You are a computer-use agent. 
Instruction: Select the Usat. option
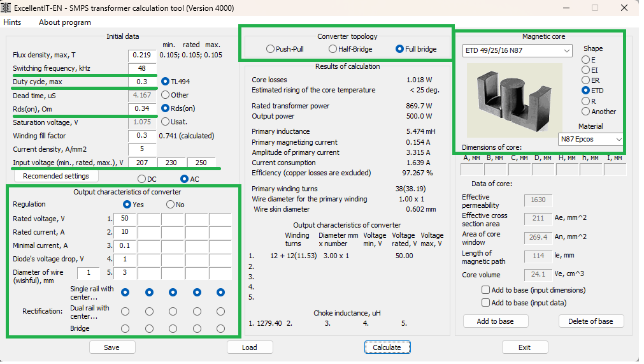174,122
